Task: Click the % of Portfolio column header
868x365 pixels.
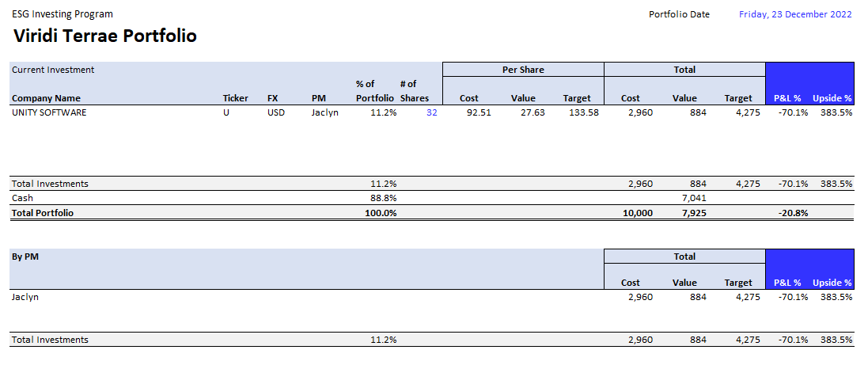Action: (x=375, y=91)
